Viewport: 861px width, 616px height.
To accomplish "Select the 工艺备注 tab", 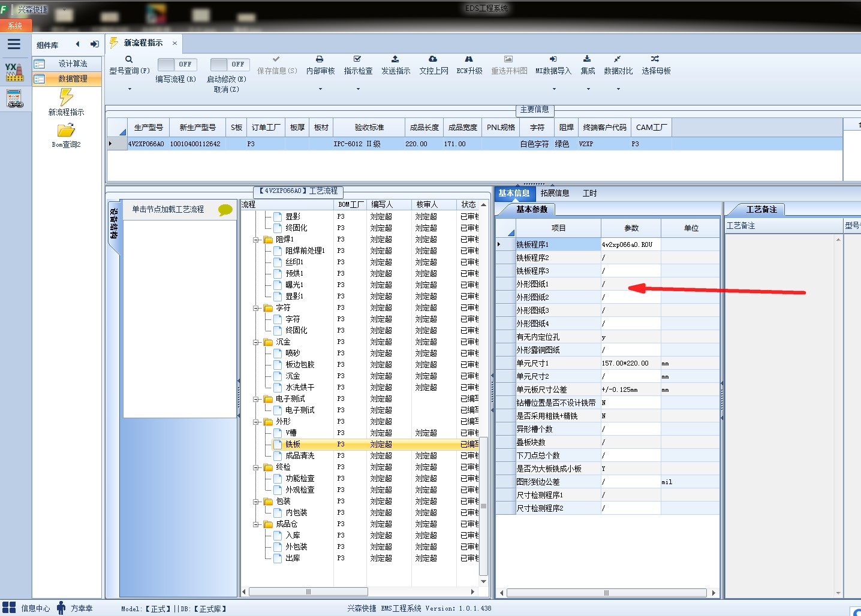I will (x=761, y=209).
